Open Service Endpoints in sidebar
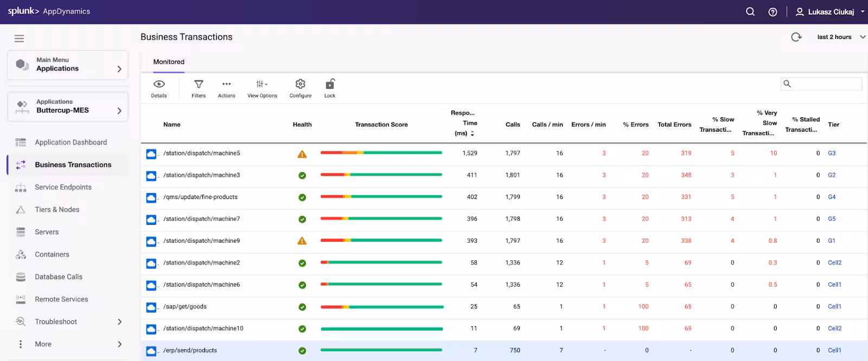Viewport: 868px width, 361px height. pos(63,188)
